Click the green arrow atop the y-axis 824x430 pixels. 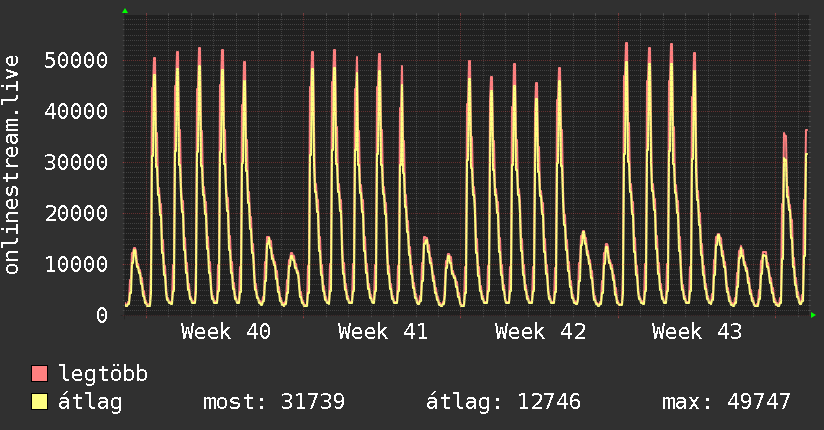125,11
